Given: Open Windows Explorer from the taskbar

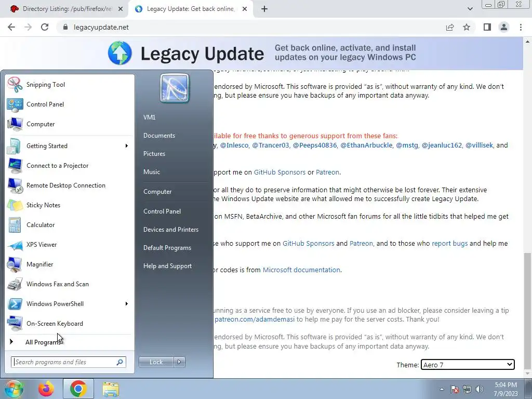Looking at the screenshot, I should pos(111,389).
